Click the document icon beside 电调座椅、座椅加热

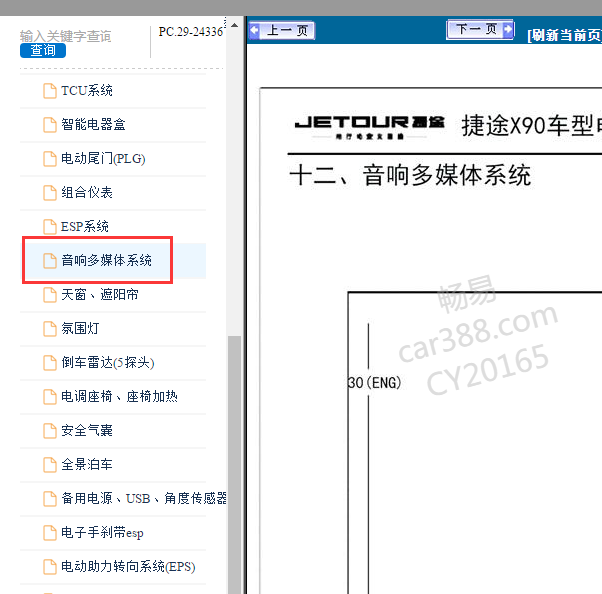pos(50,396)
